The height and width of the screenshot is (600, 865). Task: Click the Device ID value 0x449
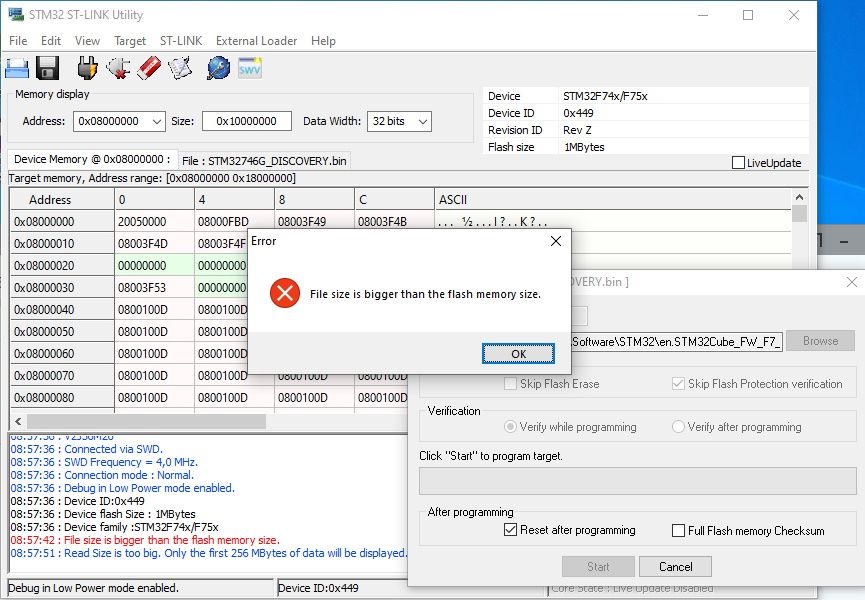coord(578,113)
